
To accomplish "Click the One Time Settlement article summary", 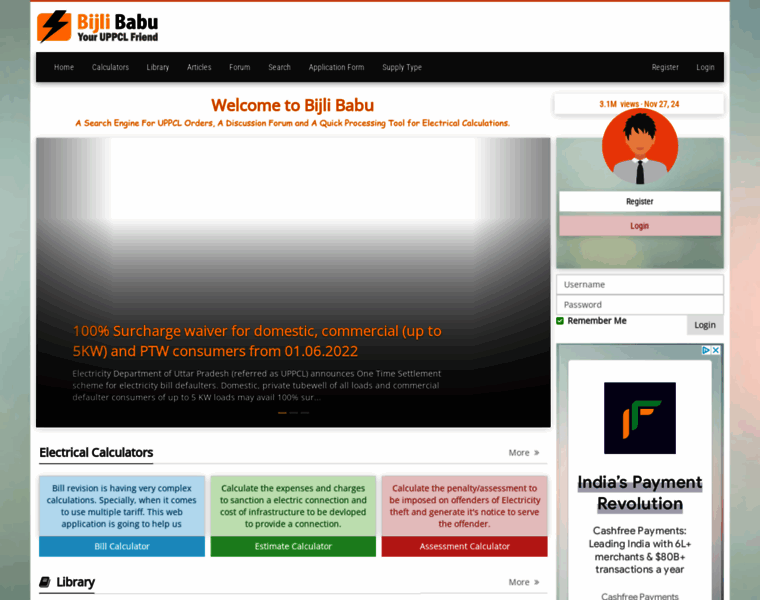I will tap(257, 385).
